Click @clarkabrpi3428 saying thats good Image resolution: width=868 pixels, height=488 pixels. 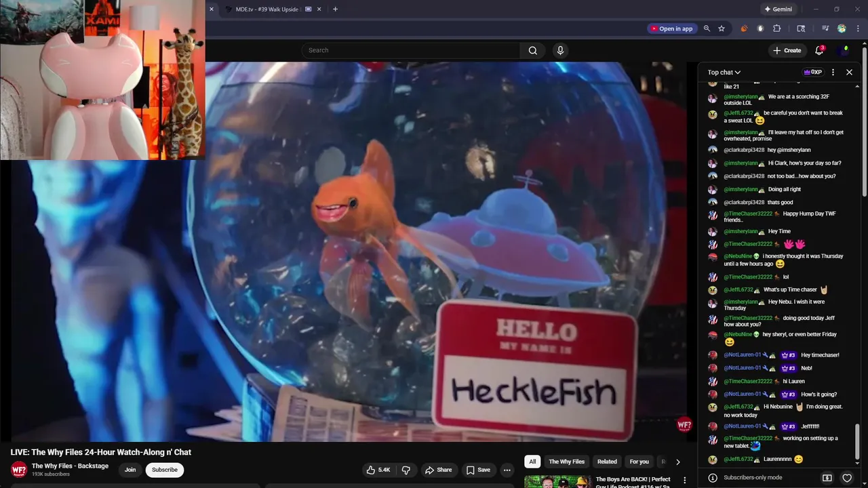tap(744, 202)
